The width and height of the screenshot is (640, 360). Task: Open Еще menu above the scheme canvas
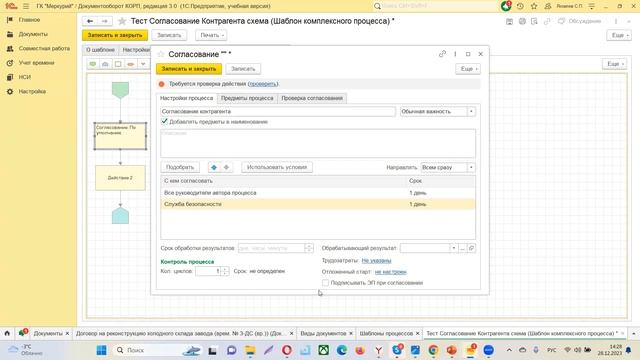pyautogui.click(x=614, y=64)
